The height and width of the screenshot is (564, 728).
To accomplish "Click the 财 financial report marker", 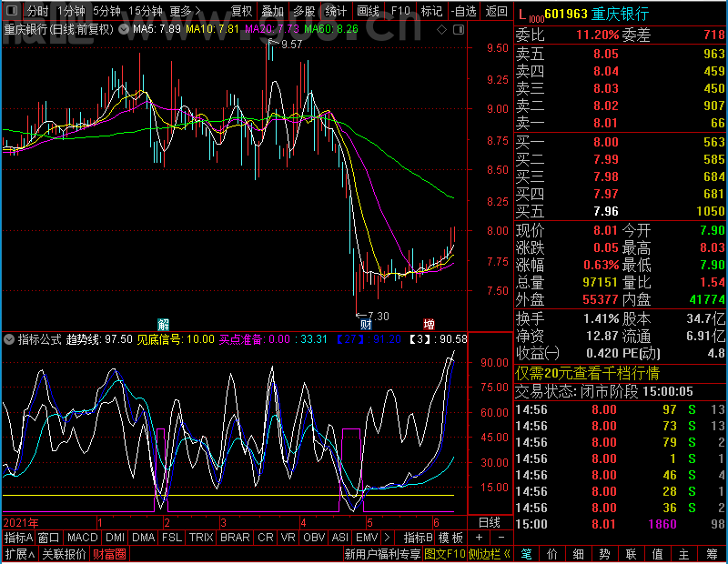I will point(366,324).
